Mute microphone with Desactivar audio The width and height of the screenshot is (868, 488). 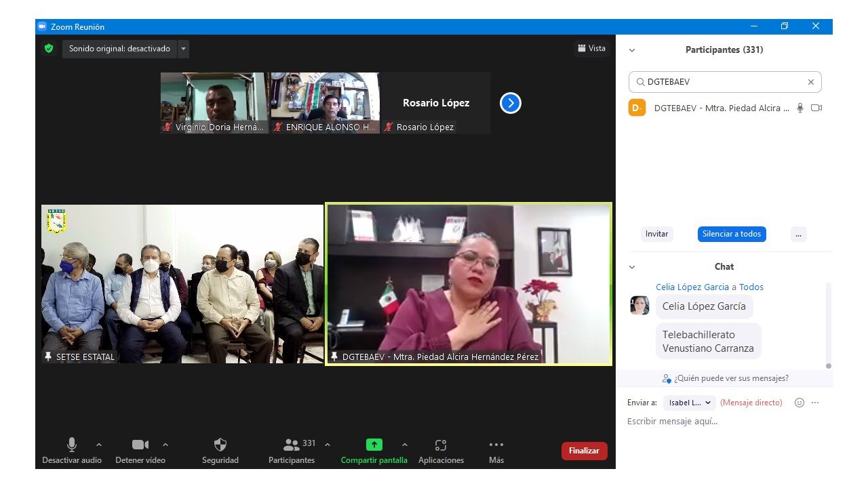point(72,445)
